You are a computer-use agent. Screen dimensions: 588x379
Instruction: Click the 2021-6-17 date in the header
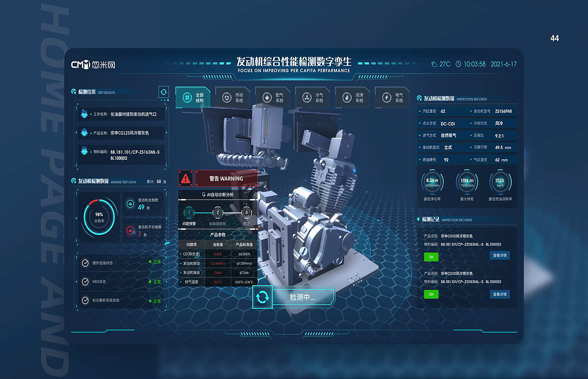(503, 64)
